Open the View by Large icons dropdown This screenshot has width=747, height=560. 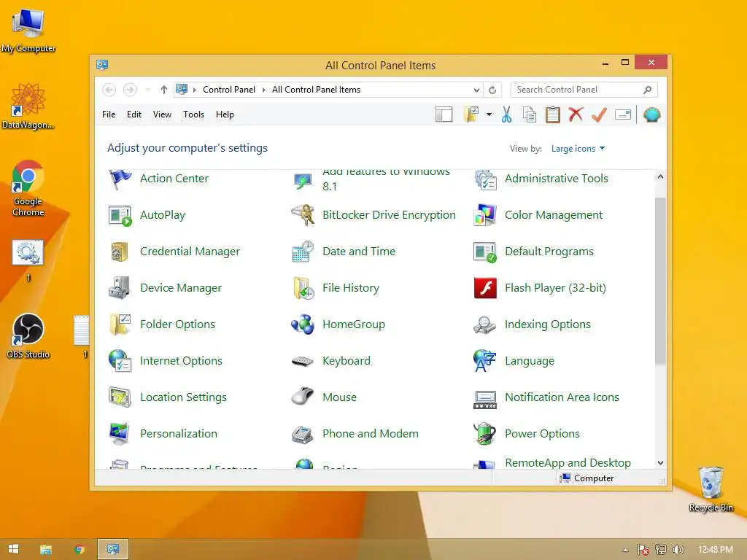point(578,149)
